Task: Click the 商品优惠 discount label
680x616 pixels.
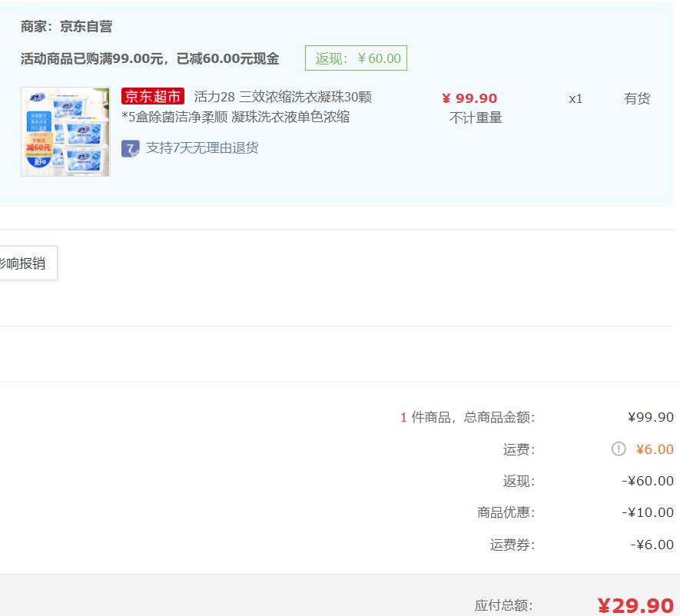Action: (x=506, y=512)
